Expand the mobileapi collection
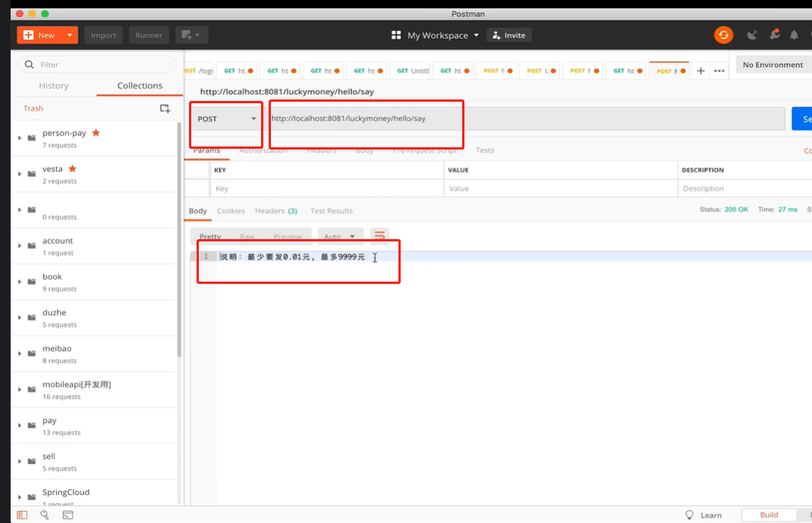Image resolution: width=812 pixels, height=523 pixels. (20, 389)
